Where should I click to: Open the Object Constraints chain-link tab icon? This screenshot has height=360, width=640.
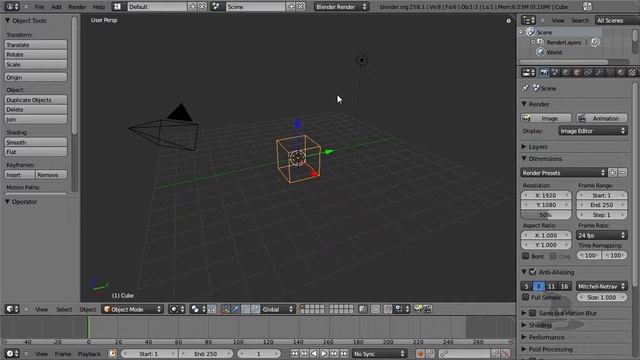tap(588, 73)
